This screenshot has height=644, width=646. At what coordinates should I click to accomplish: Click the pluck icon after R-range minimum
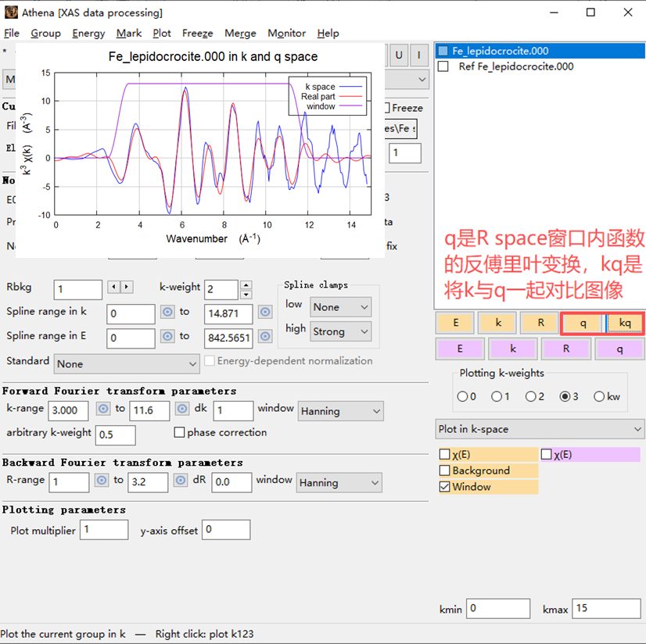coord(102,480)
